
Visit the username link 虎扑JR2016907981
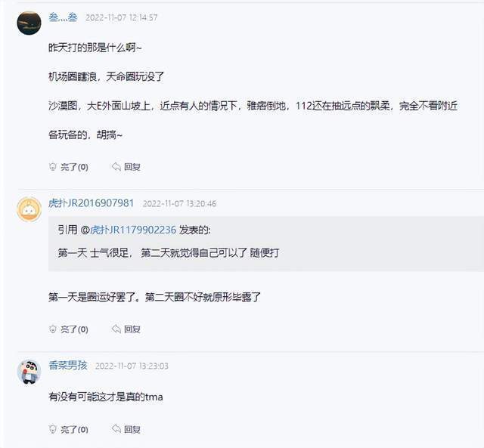(x=92, y=203)
